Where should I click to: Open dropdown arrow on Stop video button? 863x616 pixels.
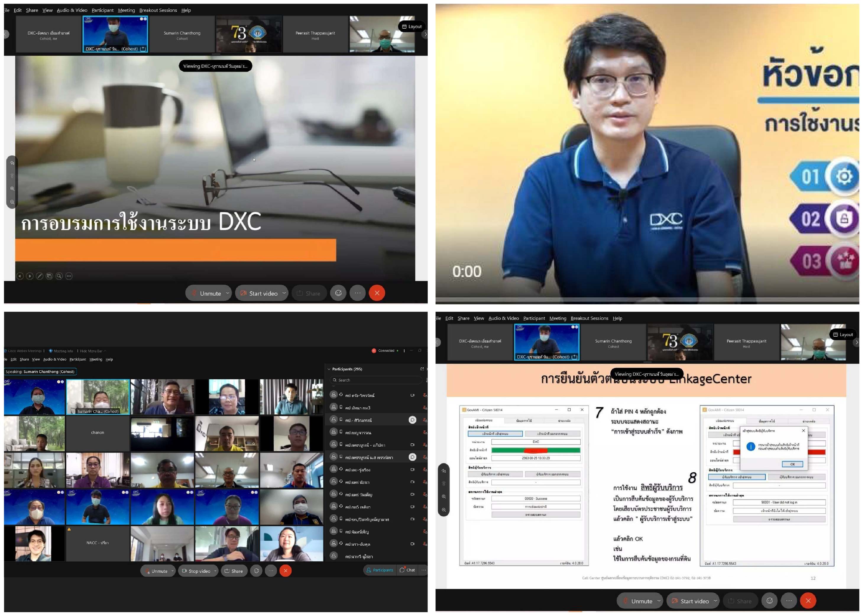click(215, 571)
